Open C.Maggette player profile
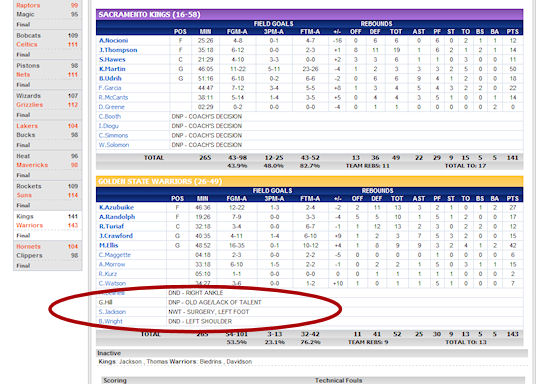The image size is (540, 384). click(115, 255)
